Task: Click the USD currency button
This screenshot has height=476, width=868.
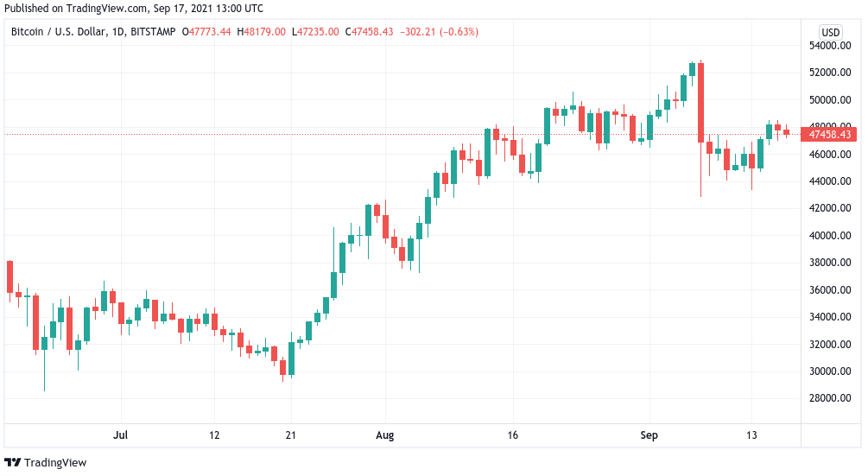Action: 830,32
